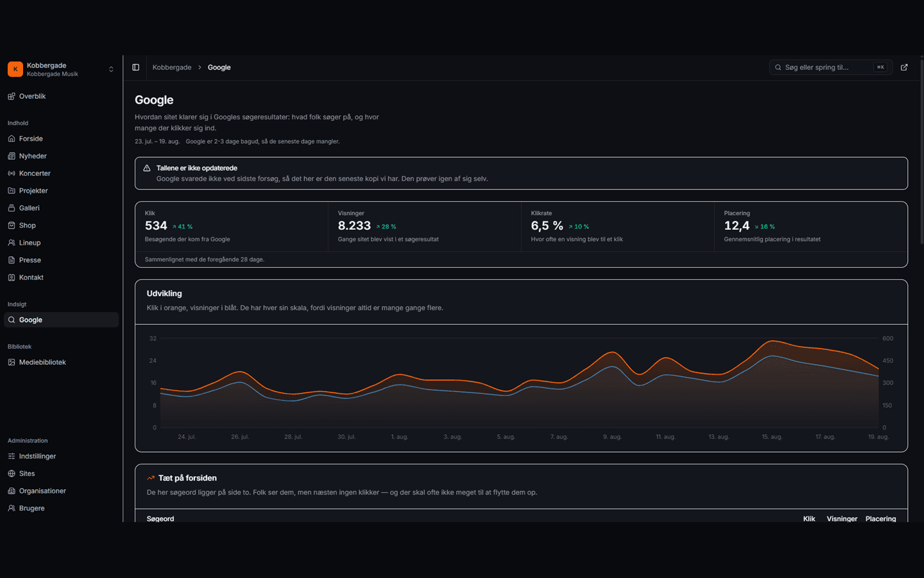This screenshot has width=924, height=578.
Task: Click the warning triangle icon in alert
Action: click(147, 168)
